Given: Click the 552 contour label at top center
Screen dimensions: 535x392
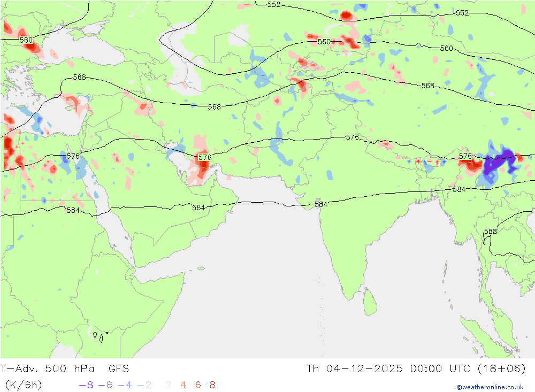Looking at the screenshot, I should pyautogui.click(x=273, y=5).
